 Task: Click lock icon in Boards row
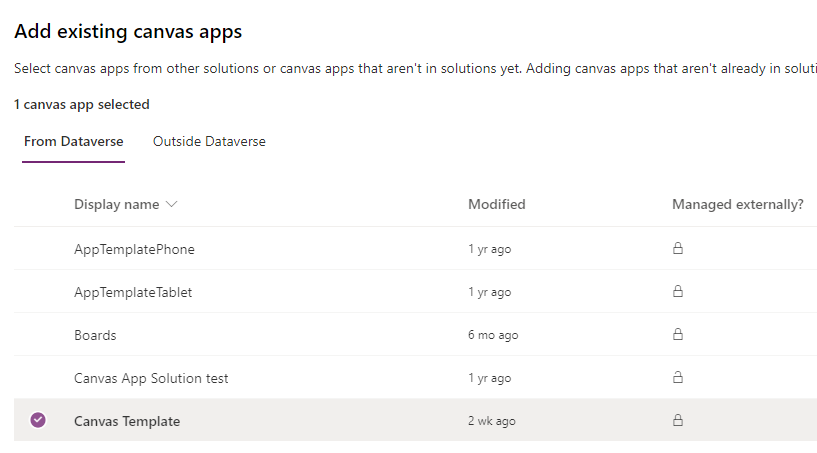click(677, 335)
